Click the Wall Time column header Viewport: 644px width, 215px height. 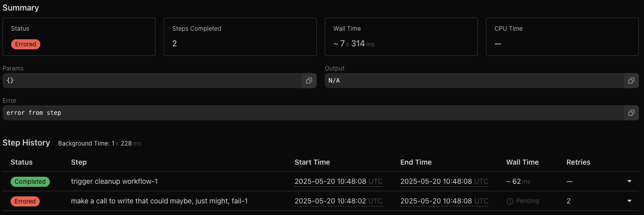tap(522, 162)
